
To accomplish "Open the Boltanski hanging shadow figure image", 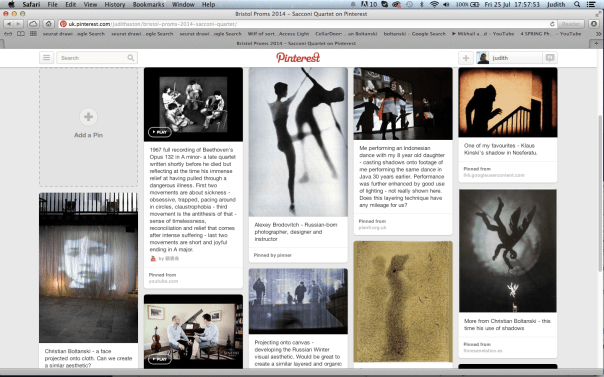I will (508, 251).
